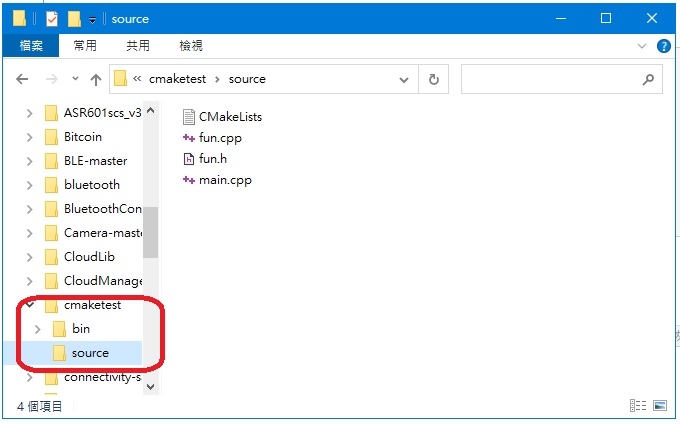Click the back navigation arrow
The width and height of the screenshot is (680, 425).
[x=21, y=79]
